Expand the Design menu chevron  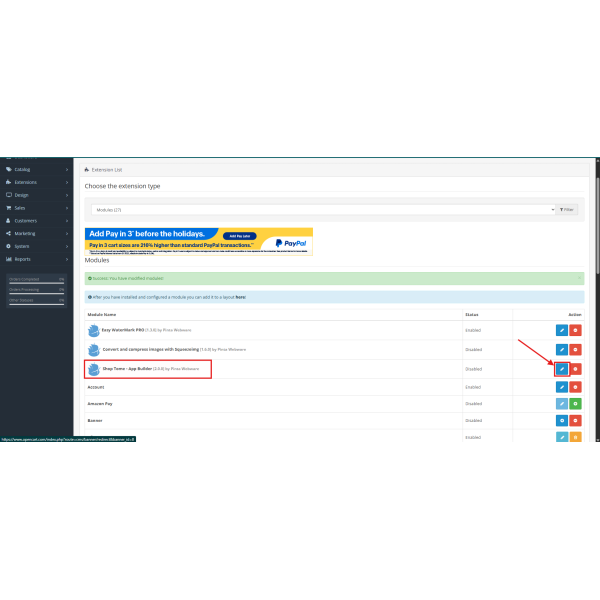pos(67,195)
